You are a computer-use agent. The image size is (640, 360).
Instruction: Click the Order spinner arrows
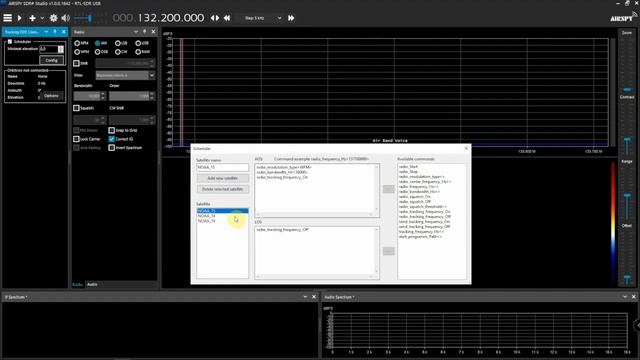(152, 96)
